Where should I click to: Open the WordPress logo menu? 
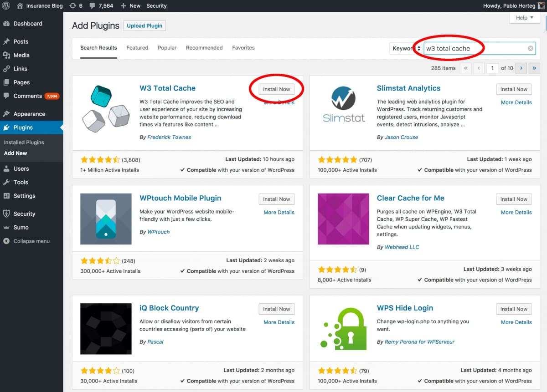[x=5, y=5]
